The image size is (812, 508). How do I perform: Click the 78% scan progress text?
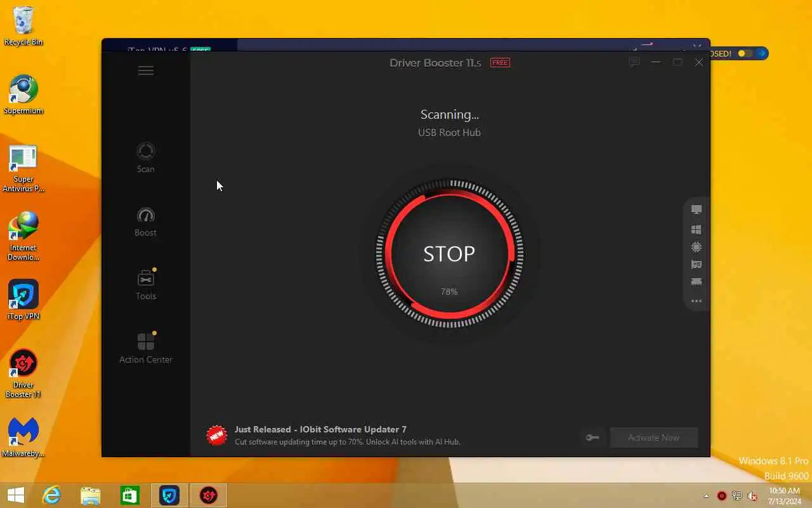(449, 291)
